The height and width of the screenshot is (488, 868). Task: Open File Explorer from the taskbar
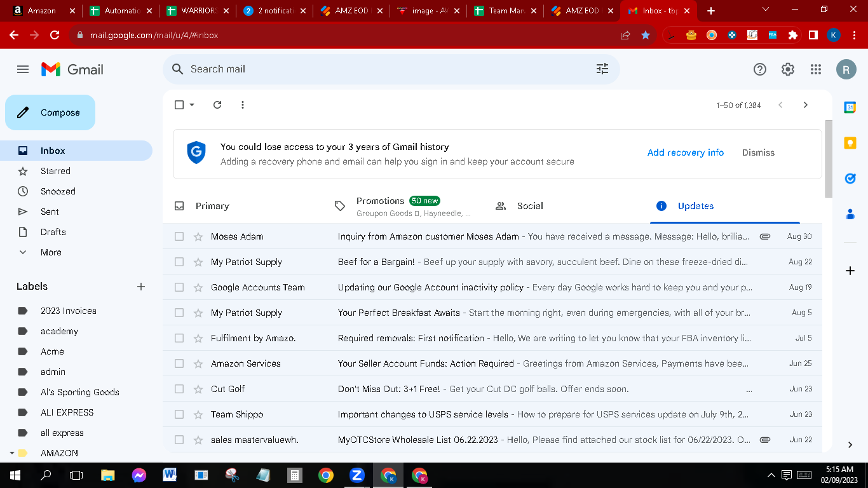pyautogui.click(x=108, y=475)
